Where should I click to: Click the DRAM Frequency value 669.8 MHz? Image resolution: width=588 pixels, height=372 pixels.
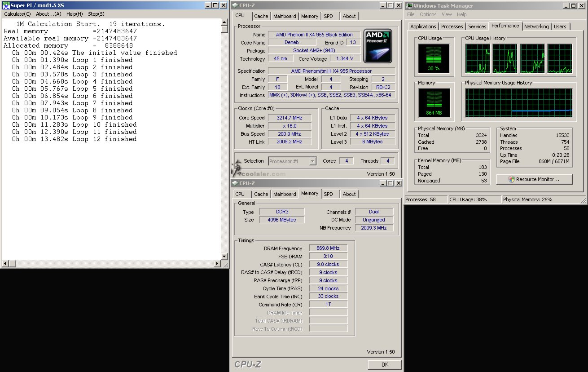pyautogui.click(x=328, y=248)
